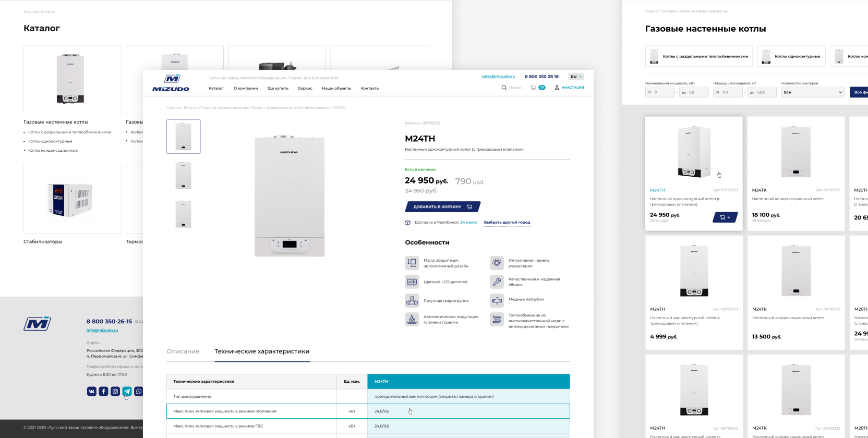Switch to the Технические характеристики tab

262,351
